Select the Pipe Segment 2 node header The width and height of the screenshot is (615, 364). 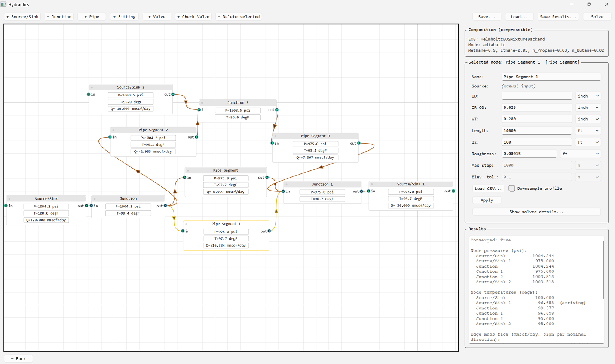pos(153,130)
